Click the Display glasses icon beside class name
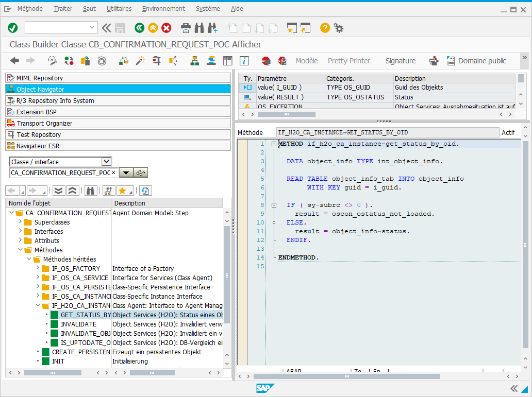 141,173
